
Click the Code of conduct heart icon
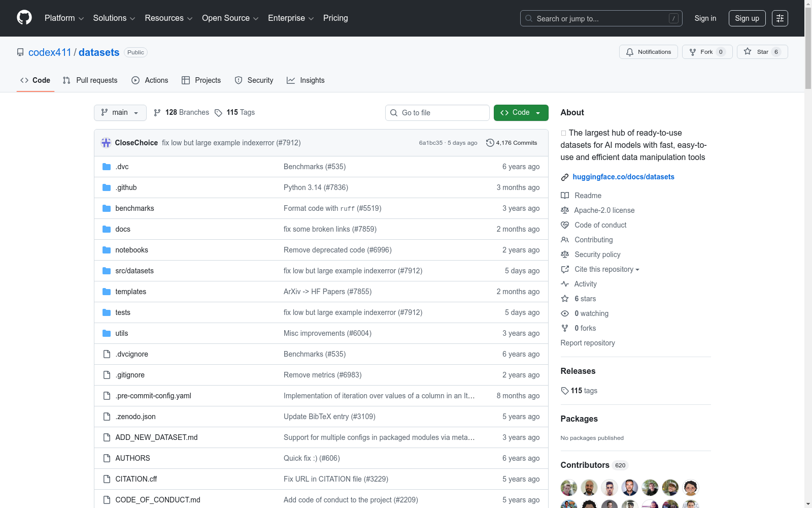pyautogui.click(x=565, y=225)
